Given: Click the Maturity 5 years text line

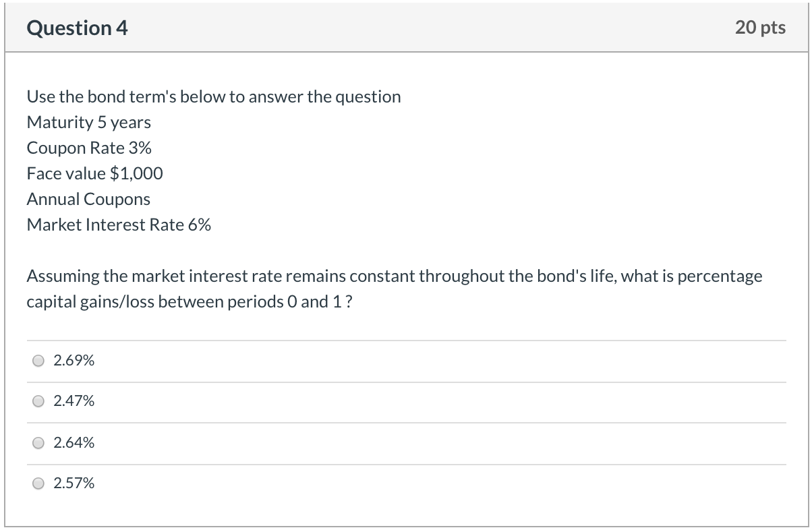Looking at the screenshot, I should [x=88, y=122].
